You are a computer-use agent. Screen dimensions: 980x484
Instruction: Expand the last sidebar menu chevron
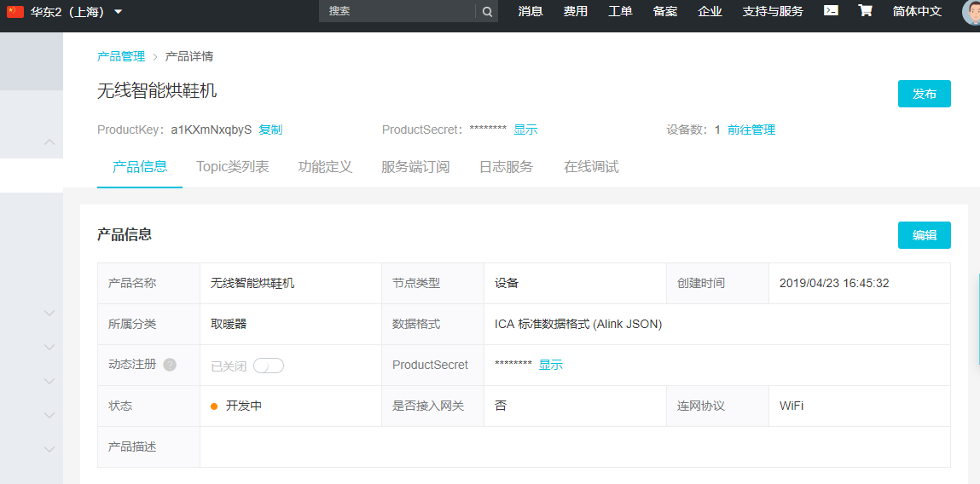(x=49, y=449)
